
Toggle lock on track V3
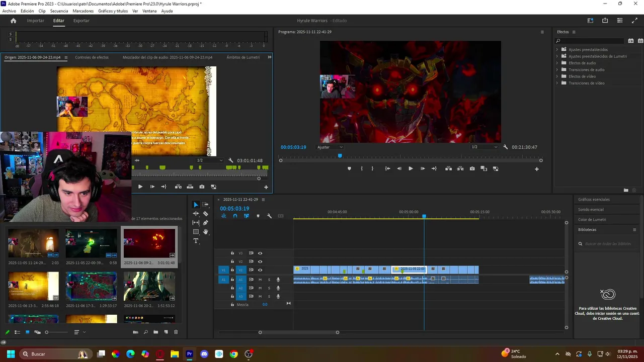[x=232, y=253]
